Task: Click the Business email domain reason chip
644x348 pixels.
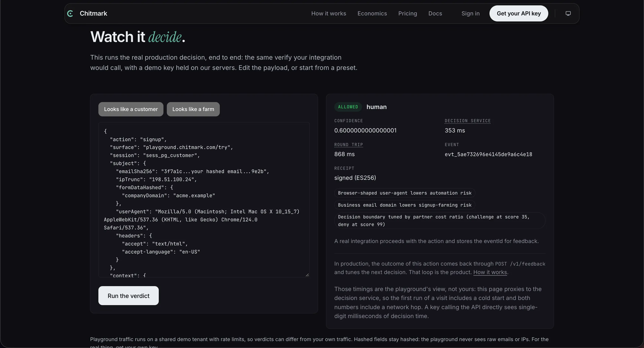Action: click(x=405, y=205)
